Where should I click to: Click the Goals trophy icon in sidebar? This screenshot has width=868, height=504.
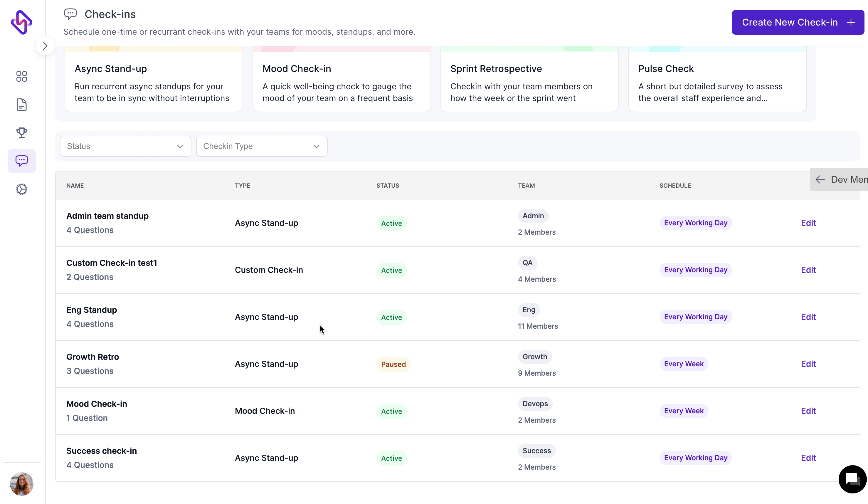22,132
